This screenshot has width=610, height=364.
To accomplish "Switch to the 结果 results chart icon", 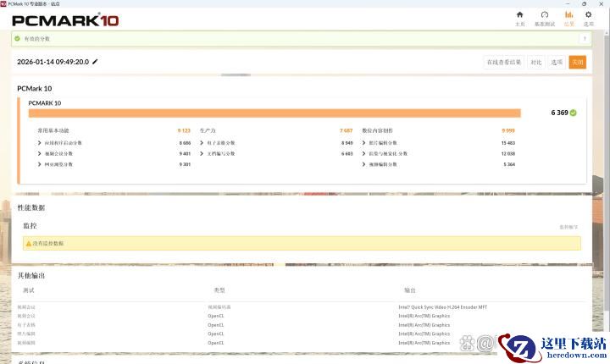I will [x=568, y=16].
